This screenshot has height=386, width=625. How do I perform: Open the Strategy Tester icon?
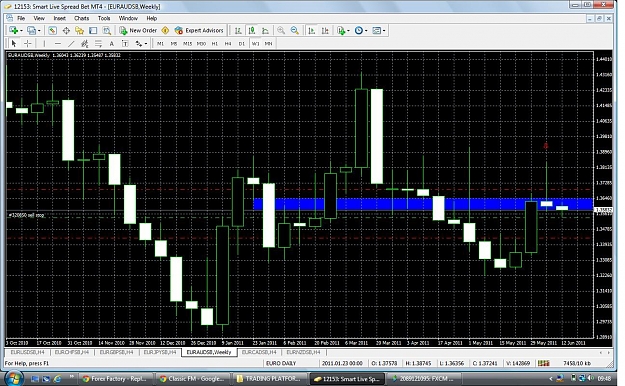point(107,30)
